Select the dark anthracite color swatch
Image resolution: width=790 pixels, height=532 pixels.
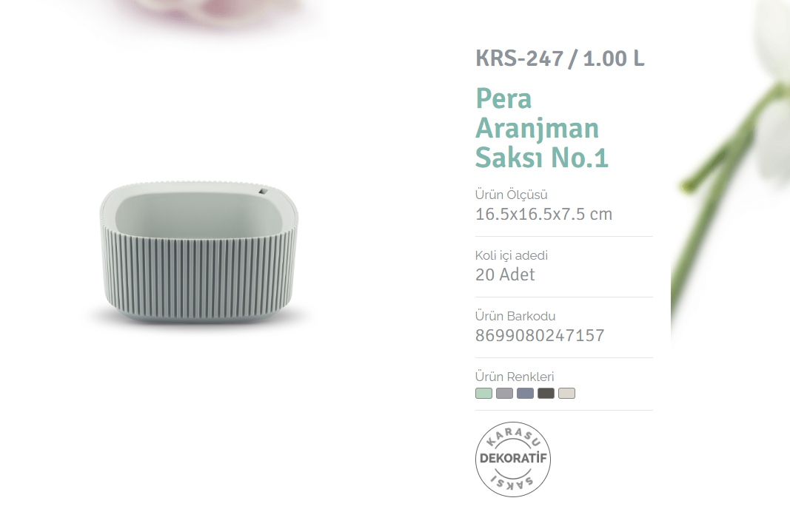[546, 393]
